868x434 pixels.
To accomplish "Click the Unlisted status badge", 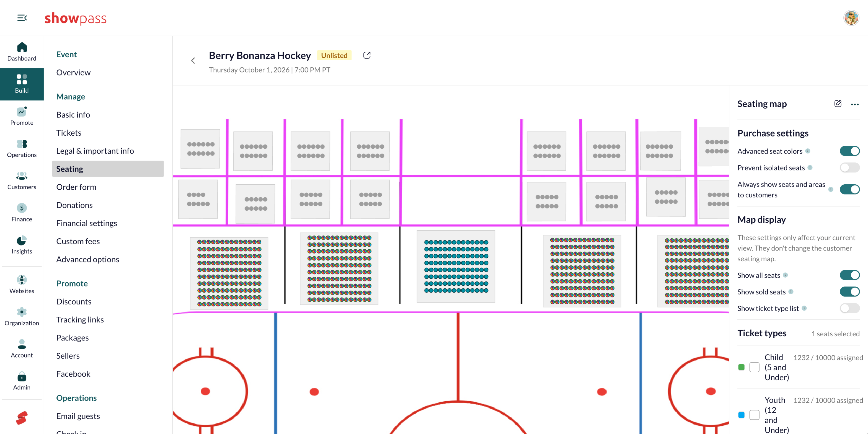I will 334,55.
